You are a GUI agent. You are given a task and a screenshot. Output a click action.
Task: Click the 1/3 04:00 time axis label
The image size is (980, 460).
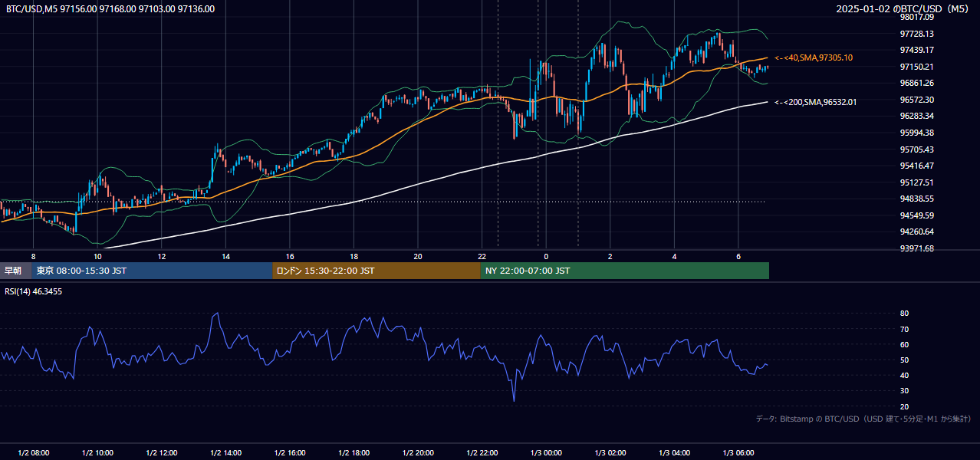coord(674,452)
